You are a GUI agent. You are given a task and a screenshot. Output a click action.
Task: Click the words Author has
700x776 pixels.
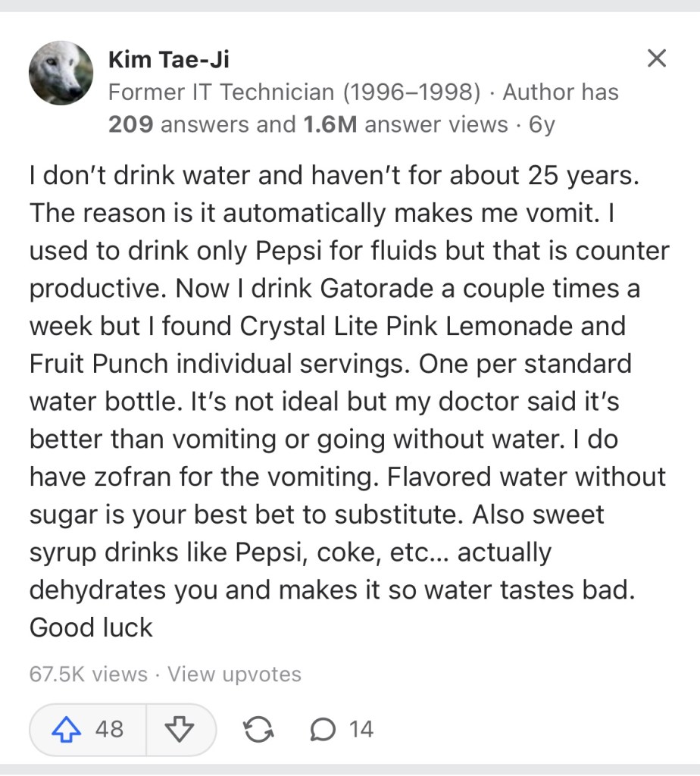point(561,92)
